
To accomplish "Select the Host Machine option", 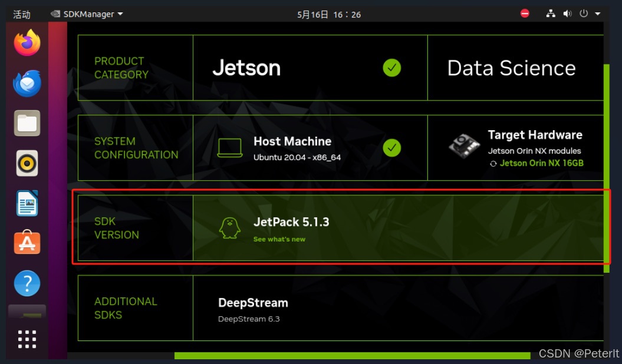I will coord(310,148).
